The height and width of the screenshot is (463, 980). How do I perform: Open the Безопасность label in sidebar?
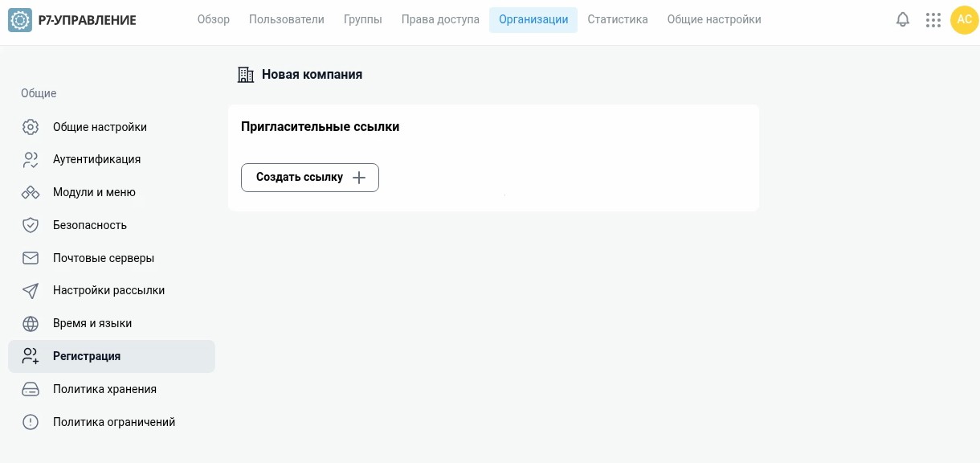coord(90,225)
